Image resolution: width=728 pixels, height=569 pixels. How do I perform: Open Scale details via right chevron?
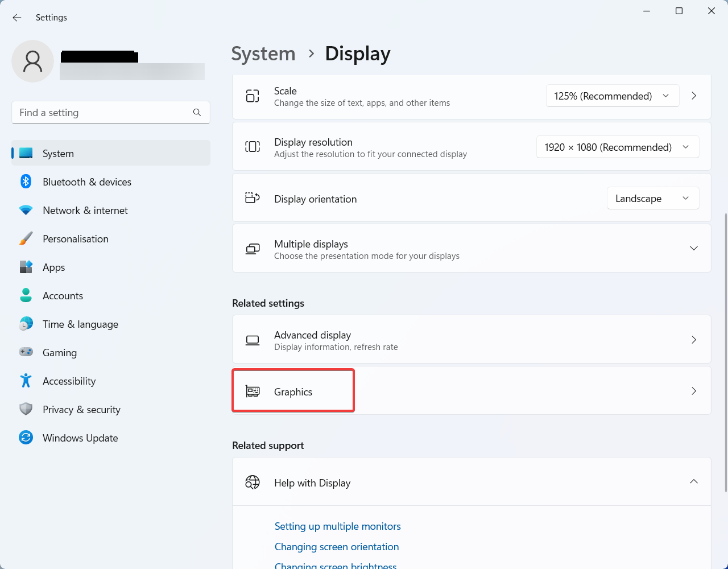694,96
